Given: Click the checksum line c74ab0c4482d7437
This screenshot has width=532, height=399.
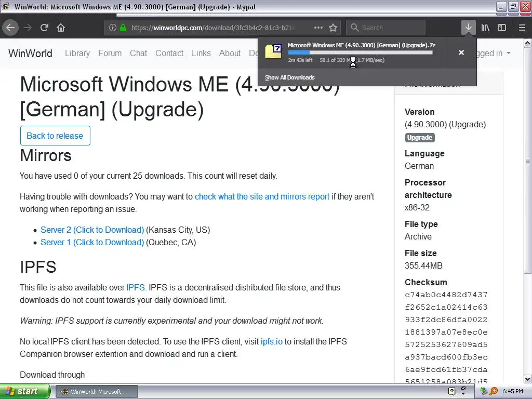Looking at the screenshot, I should [x=446, y=295].
